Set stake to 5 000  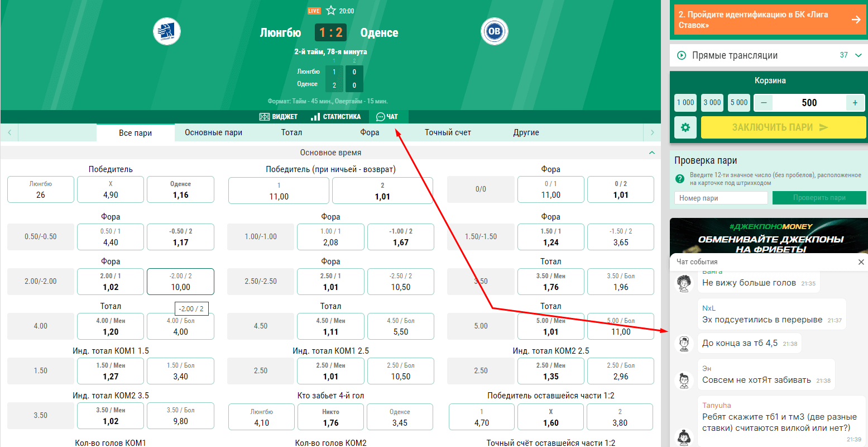pyautogui.click(x=739, y=103)
